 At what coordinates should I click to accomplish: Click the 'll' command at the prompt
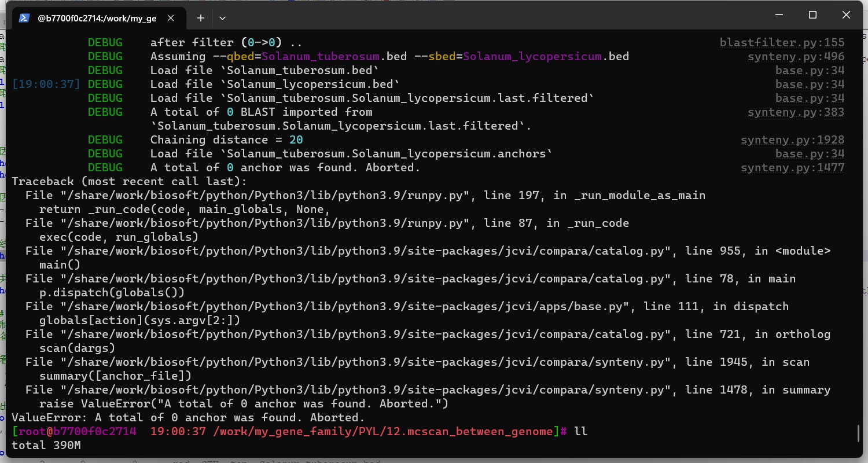pos(580,431)
